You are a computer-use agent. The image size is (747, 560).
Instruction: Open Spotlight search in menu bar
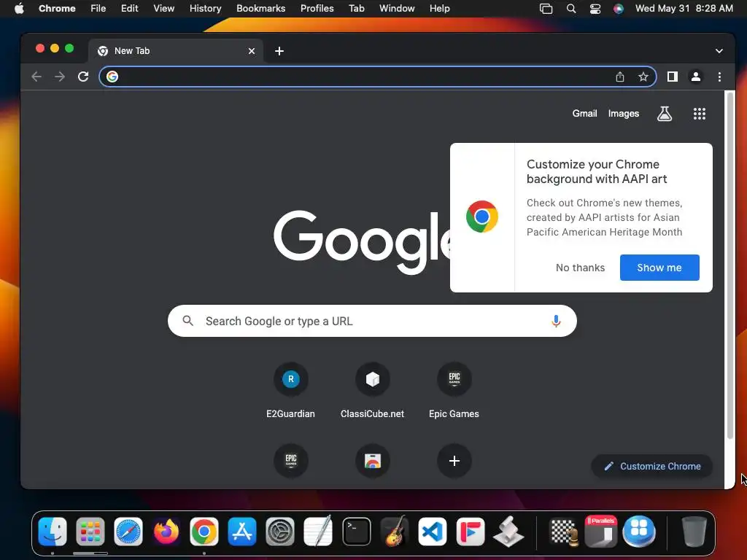[x=570, y=9]
